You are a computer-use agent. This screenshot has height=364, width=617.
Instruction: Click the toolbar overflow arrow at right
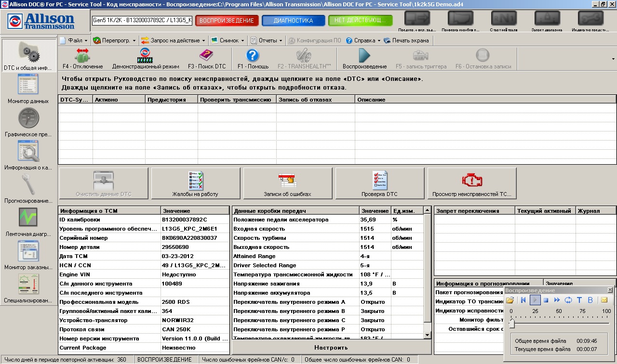click(x=613, y=59)
